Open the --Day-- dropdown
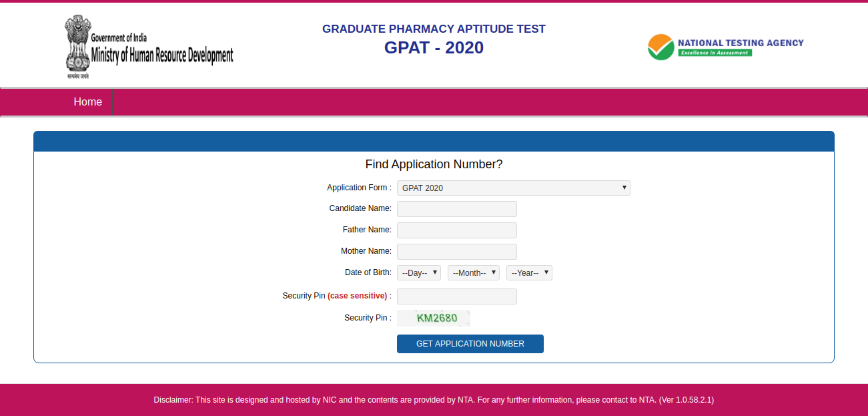Screen dimensions: 868x416 click(x=418, y=272)
